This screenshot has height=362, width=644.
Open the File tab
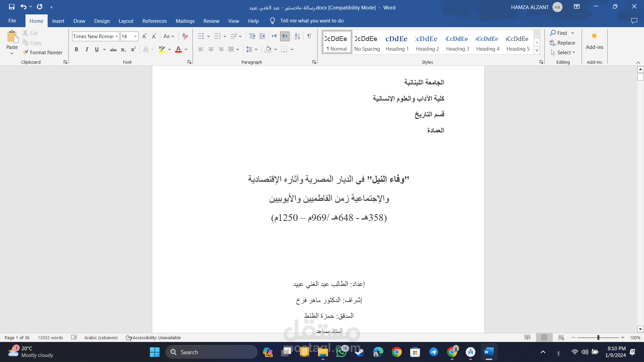tap(12, 21)
